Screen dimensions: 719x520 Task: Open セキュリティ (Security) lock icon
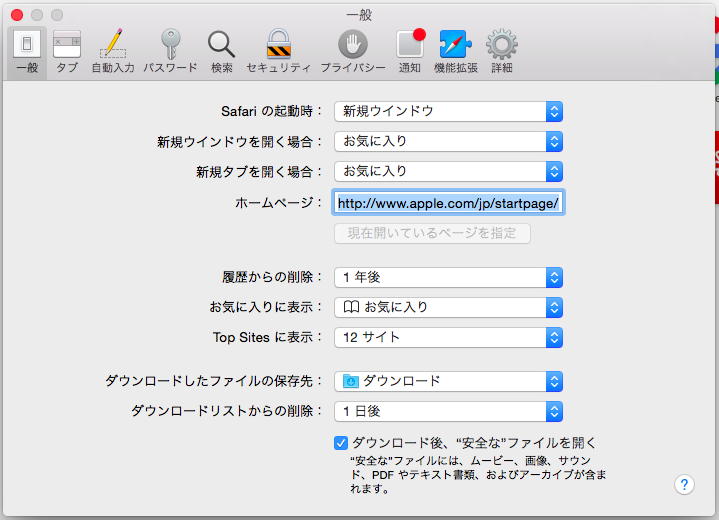point(278,52)
